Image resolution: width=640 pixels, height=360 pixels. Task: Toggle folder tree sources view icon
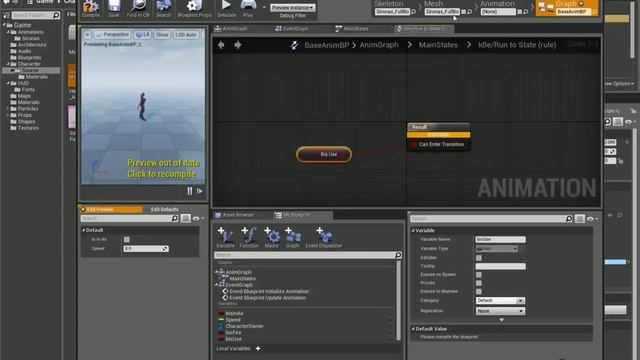click(x=6, y=16)
